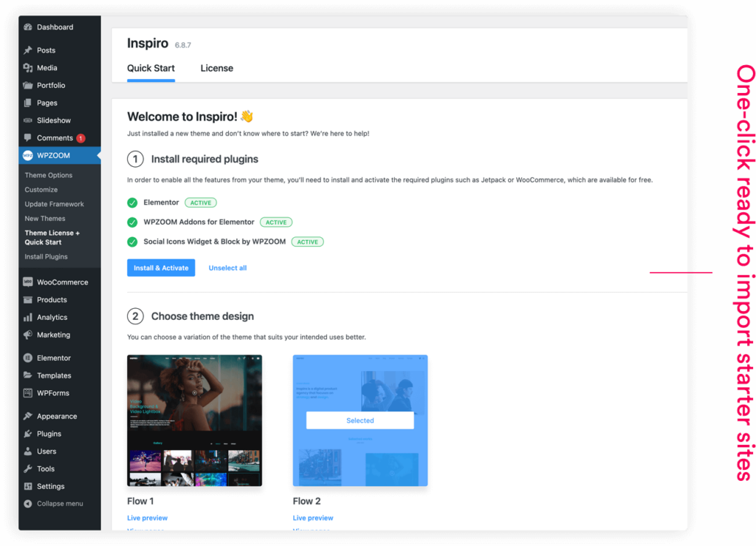The height and width of the screenshot is (546, 756).
Task: Switch to the License tab
Action: (x=217, y=68)
